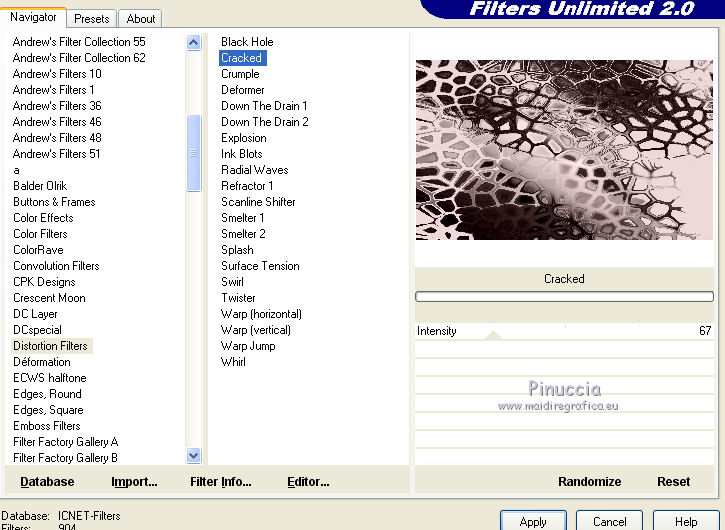The image size is (725, 530).
Task: Select Convolution Filters category
Action: click(x=56, y=266)
